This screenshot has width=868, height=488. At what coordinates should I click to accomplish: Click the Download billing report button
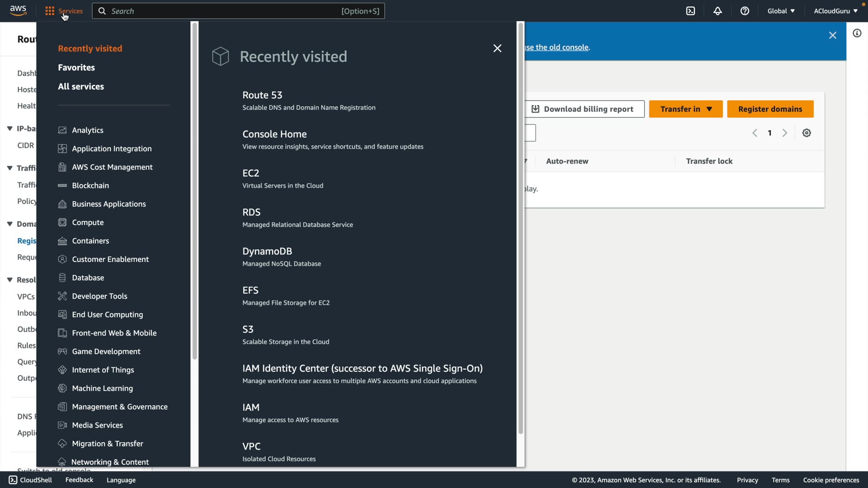point(584,109)
